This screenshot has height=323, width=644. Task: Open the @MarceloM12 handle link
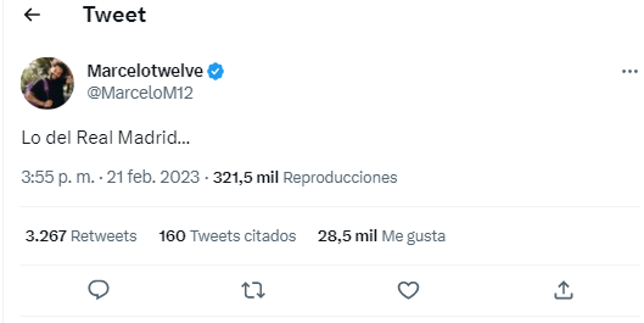pos(140,93)
